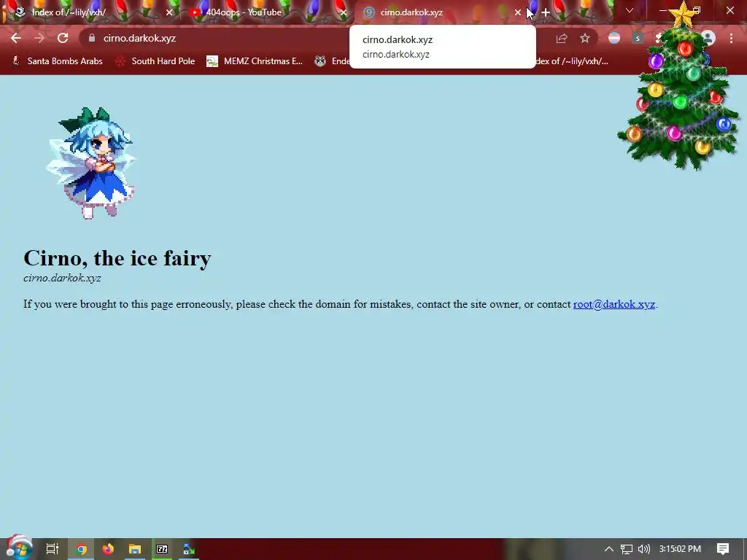The image size is (747, 560).
Task: Open the Ende... bookmark with the cat icon
Action: [x=332, y=61]
